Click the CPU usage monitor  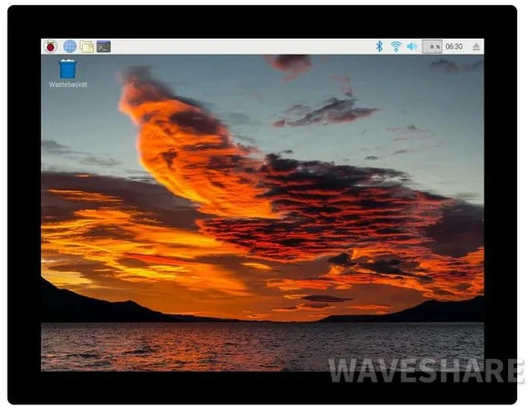pyautogui.click(x=432, y=47)
